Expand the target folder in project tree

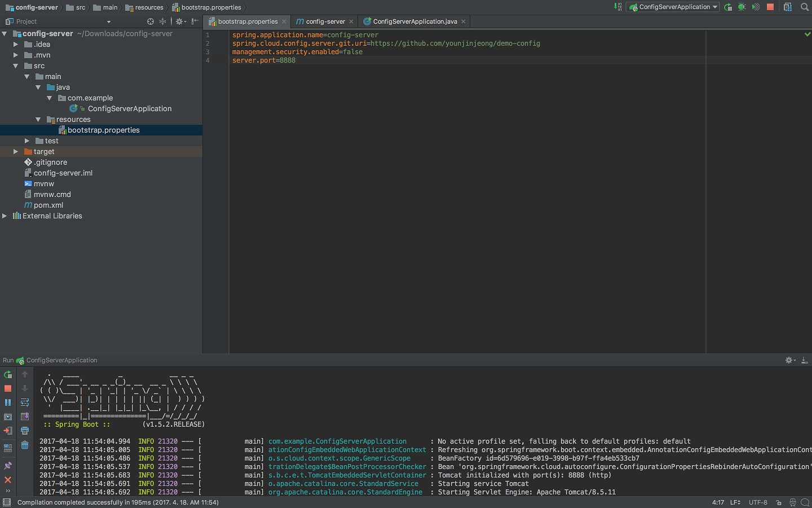click(x=16, y=152)
